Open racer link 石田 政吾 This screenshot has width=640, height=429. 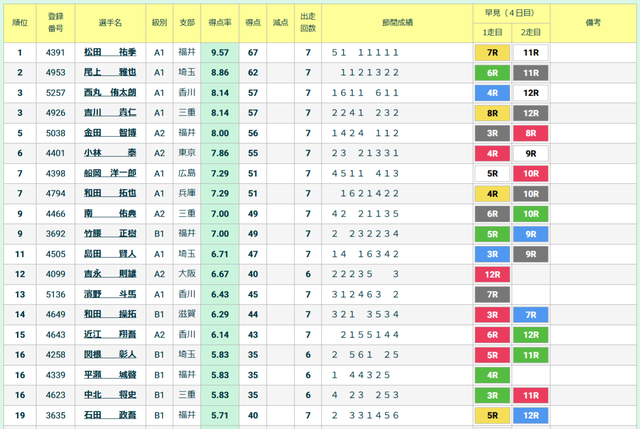(x=110, y=415)
